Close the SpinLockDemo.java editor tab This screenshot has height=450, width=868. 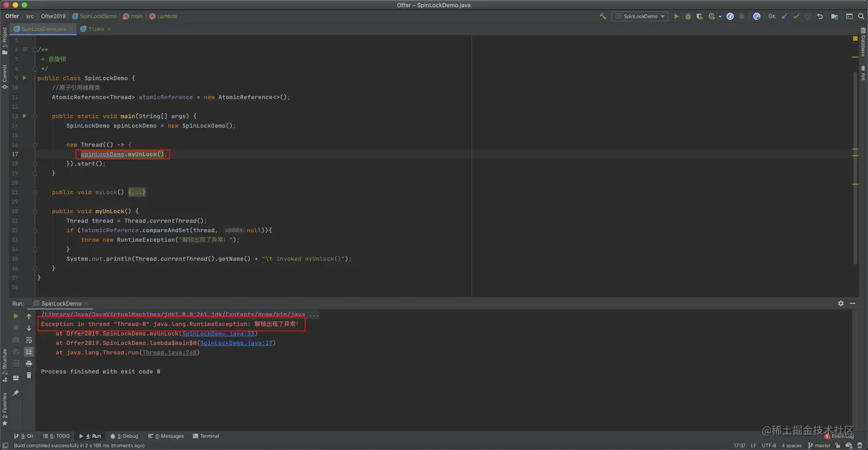[x=71, y=29]
